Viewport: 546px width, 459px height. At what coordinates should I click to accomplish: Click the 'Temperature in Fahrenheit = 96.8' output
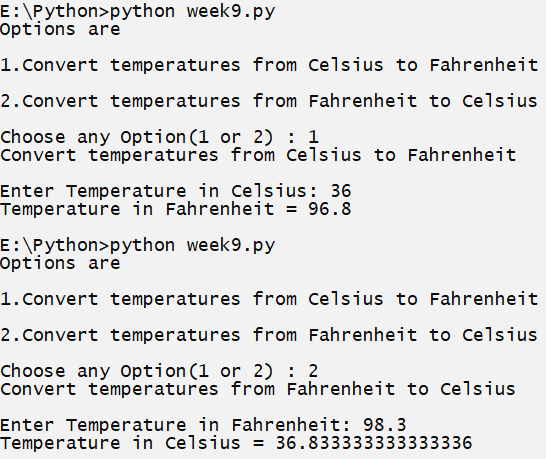tap(176, 209)
